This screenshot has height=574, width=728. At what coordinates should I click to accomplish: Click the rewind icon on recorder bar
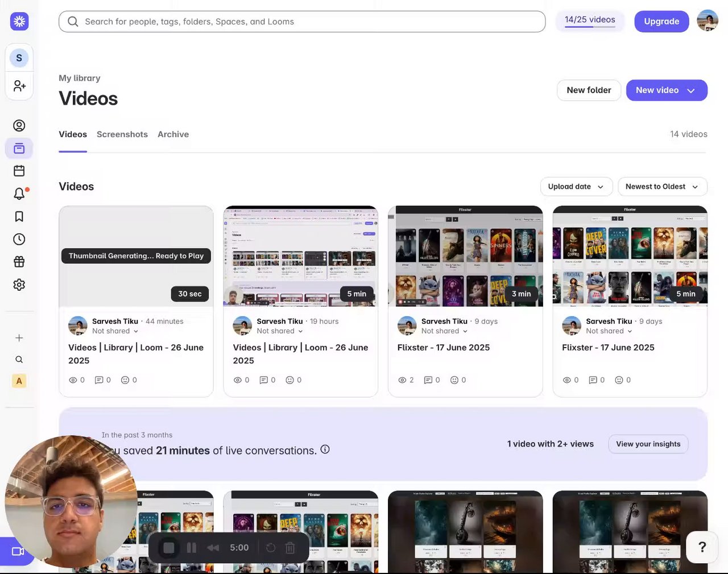tap(213, 548)
